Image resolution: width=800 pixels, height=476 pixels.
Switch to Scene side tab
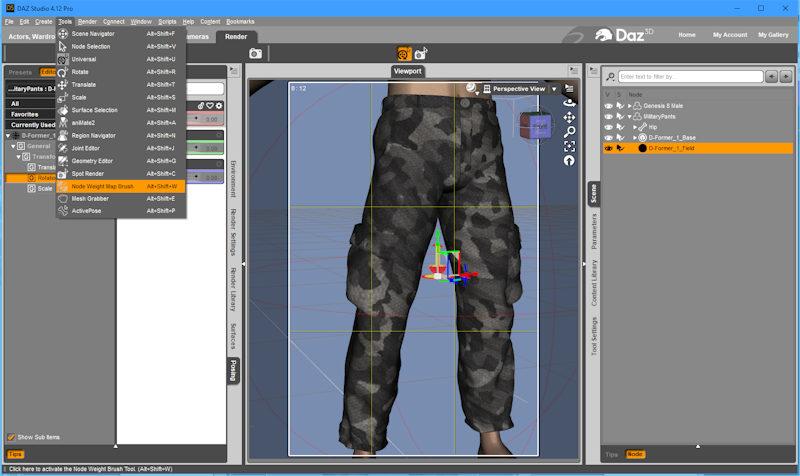[x=593, y=194]
